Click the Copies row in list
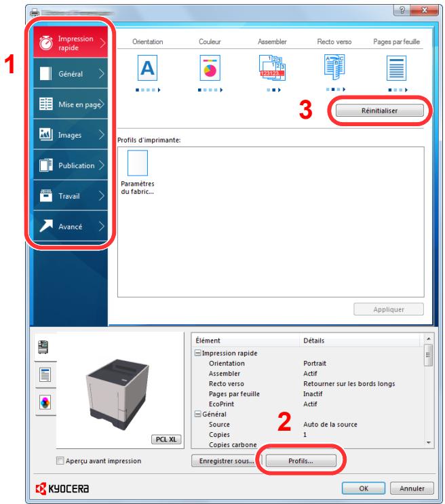 coord(307,435)
